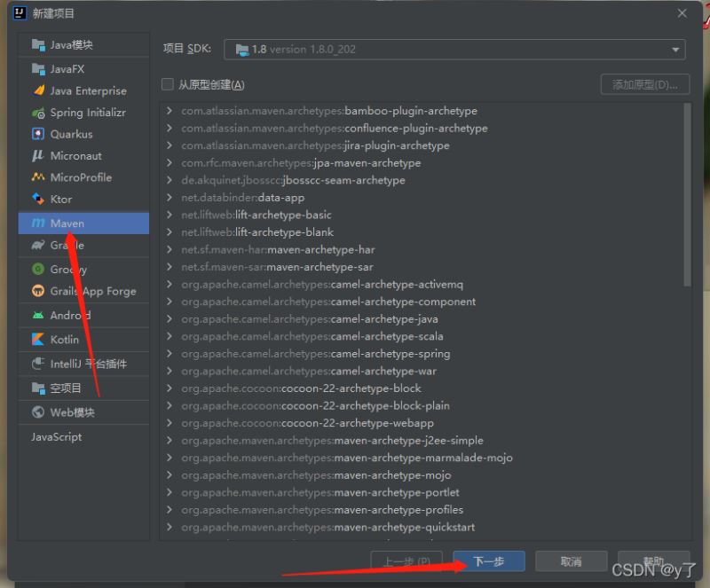Viewport: 710px width, 588px height.
Task: Choose the Micronaut icon in sidebar
Action: (37, 155)
